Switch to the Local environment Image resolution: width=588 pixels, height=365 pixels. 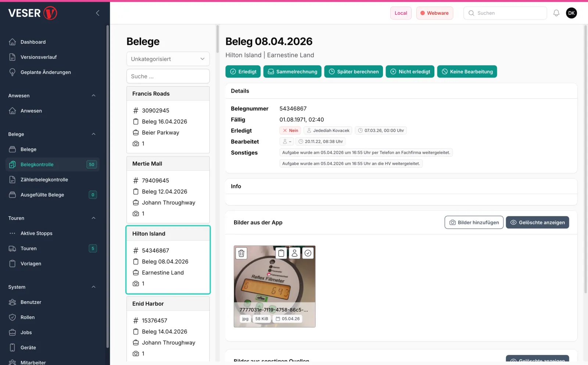[x=401, y=13]
